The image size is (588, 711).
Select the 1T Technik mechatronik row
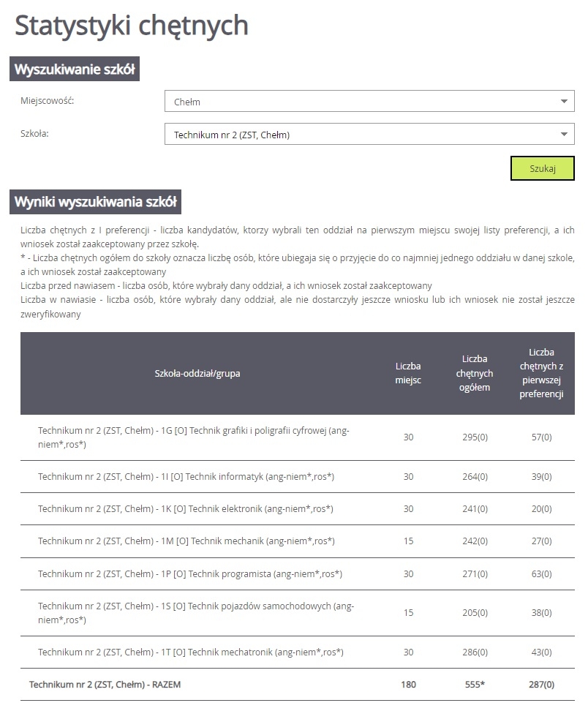pyautogui.click(x=191, y=652)
